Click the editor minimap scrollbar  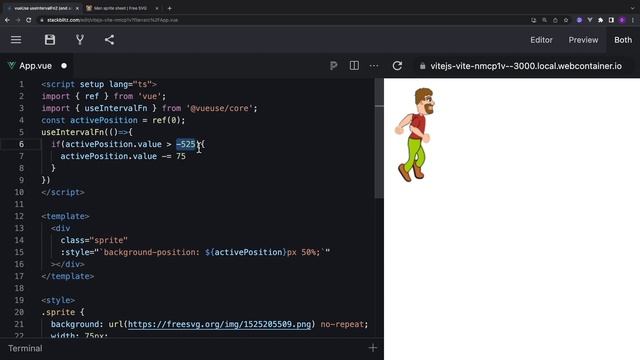point(379,139)
